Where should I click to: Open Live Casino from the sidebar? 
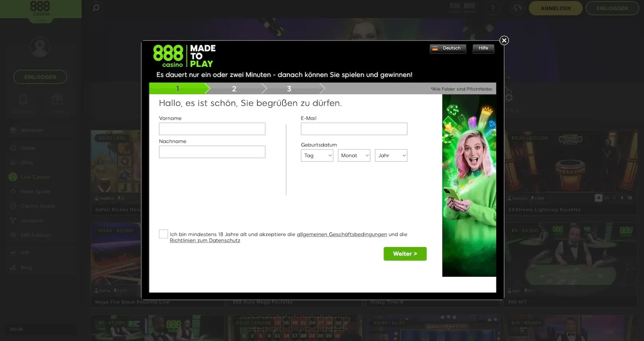tap(35, 177)
